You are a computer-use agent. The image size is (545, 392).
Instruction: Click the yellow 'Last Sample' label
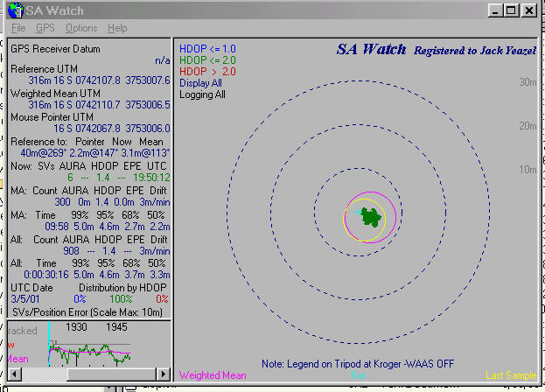click(x=511, y=375)
